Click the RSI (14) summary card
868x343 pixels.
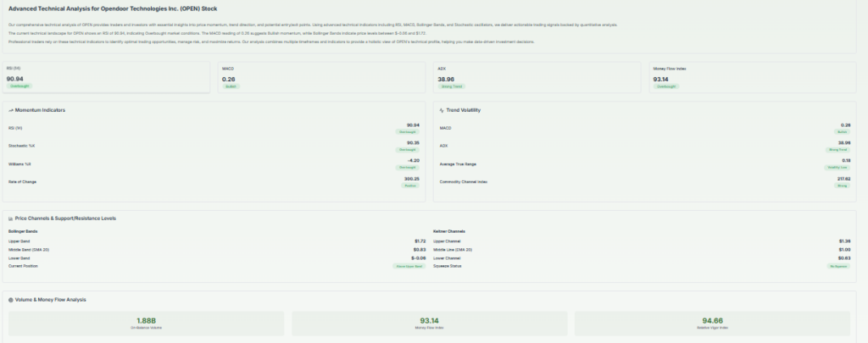[x=106, y=77]
